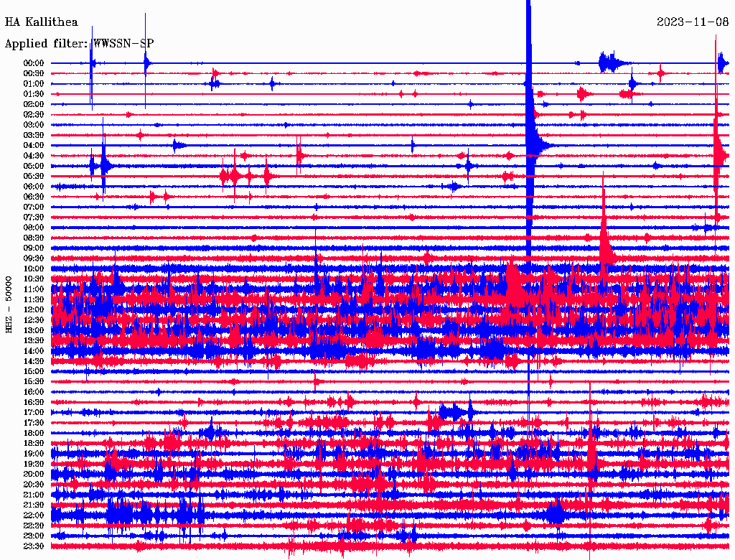735x560 pixels.
Task: Select the 18:00 time label
Action: coord(34,433)
